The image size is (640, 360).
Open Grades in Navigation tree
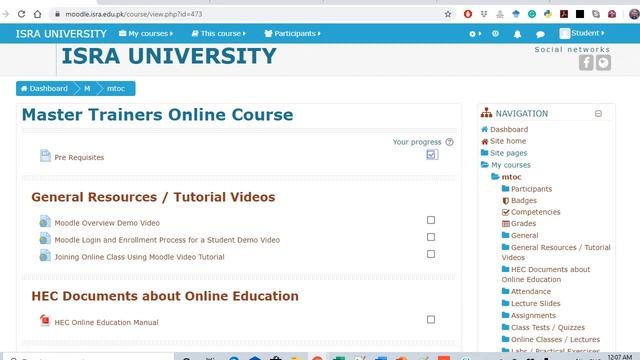523,223
